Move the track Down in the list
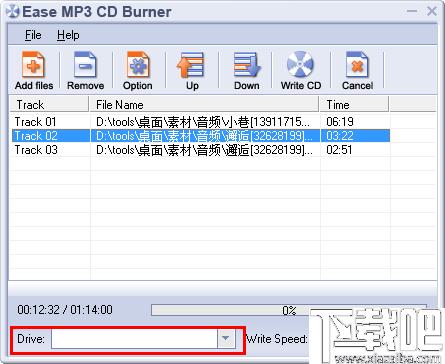The width and height of the screenshot is (445, 364). click(x=247, y=71)
